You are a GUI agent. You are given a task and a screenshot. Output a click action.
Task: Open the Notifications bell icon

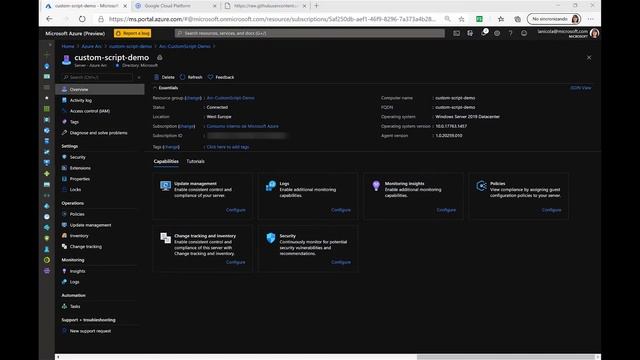point(483,33)
